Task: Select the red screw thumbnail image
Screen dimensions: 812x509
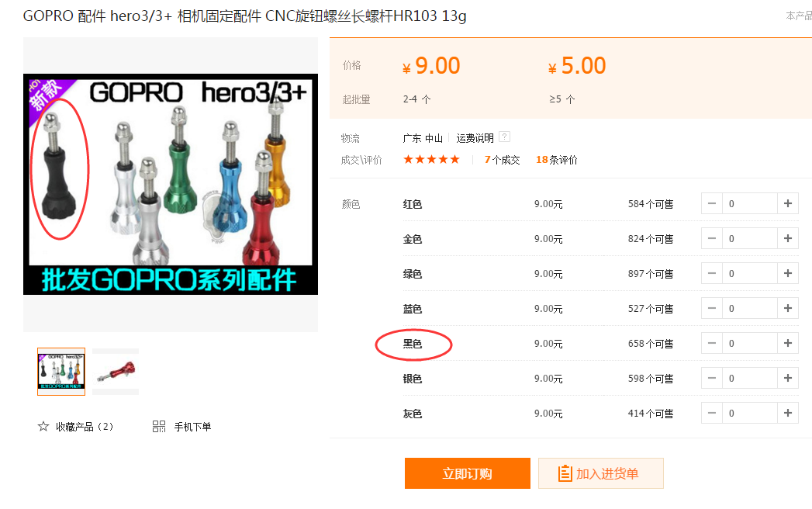Action: 116,372
